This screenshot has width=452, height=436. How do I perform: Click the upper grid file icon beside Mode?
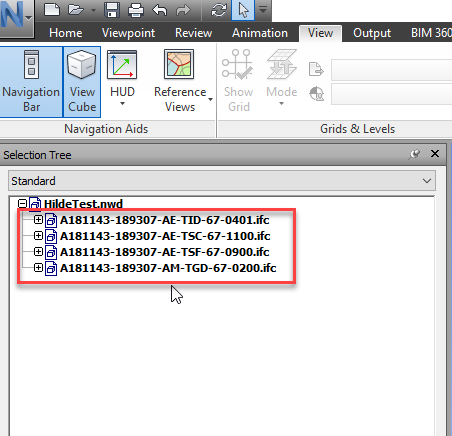(316, 69)
